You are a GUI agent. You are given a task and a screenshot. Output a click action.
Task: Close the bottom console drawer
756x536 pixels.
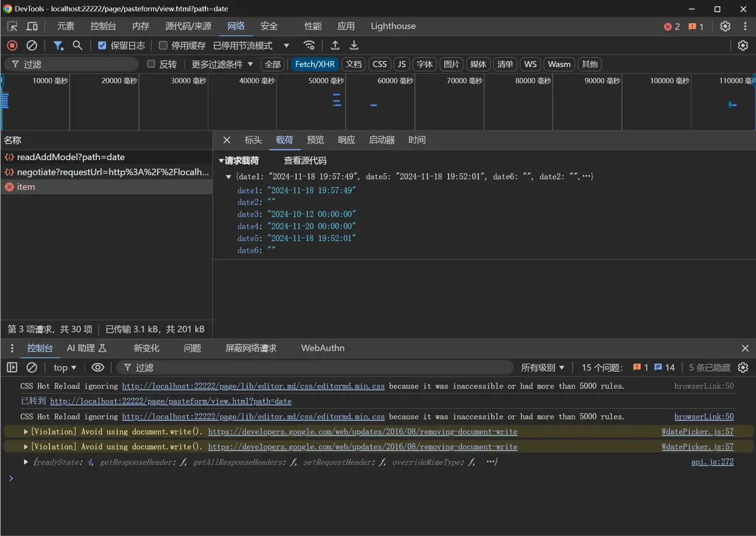pos(745,348)
